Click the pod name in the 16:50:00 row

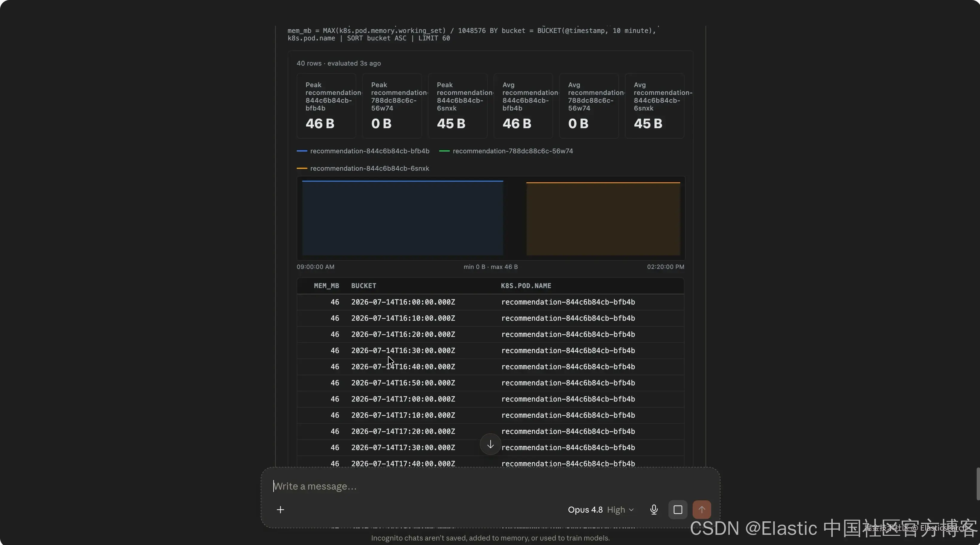click(x=568, y=383)
